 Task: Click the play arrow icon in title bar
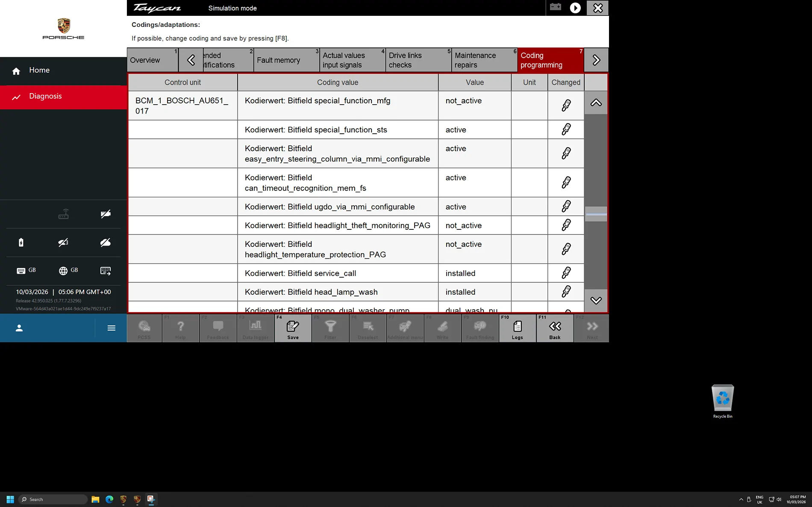[x=575, y=8]
